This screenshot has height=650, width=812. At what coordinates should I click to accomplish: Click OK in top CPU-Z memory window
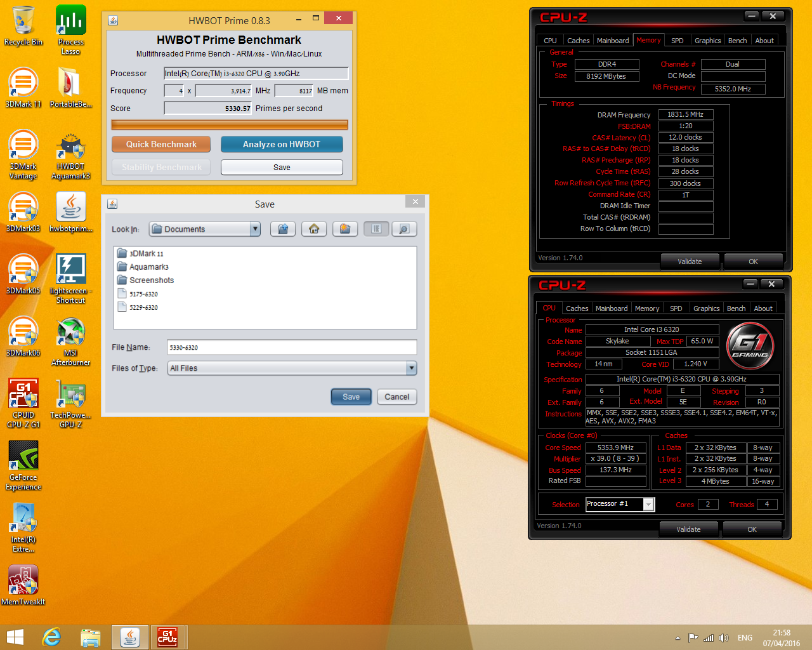click(x=753, y=262)
